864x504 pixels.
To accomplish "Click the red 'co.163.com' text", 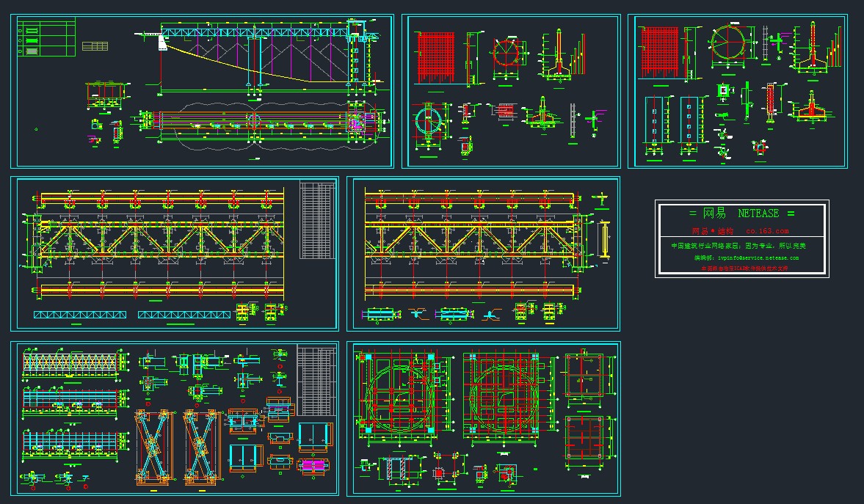I will coord(767,231).
